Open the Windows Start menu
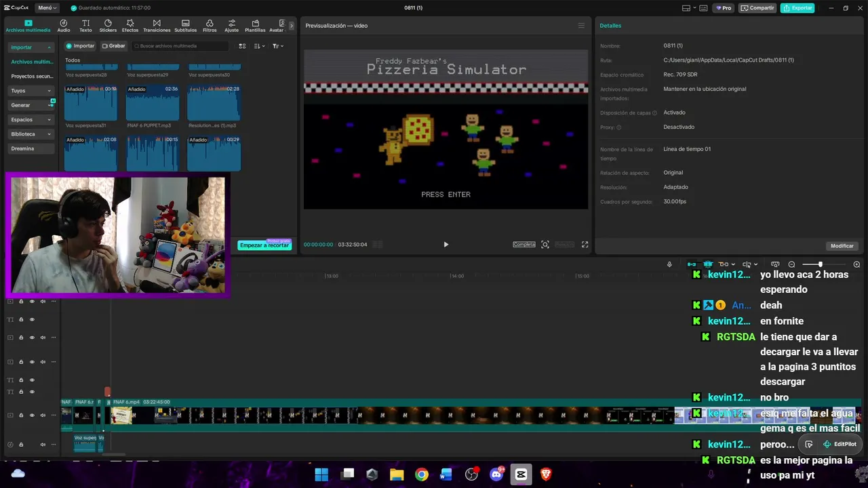 coord(321,474)
